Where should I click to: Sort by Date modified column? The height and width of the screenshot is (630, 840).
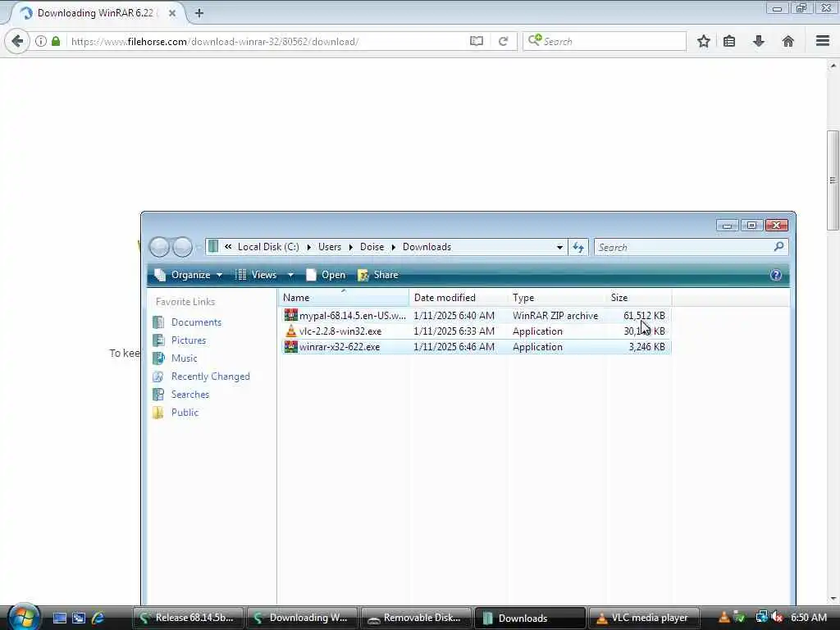click(x=459, y=297)
